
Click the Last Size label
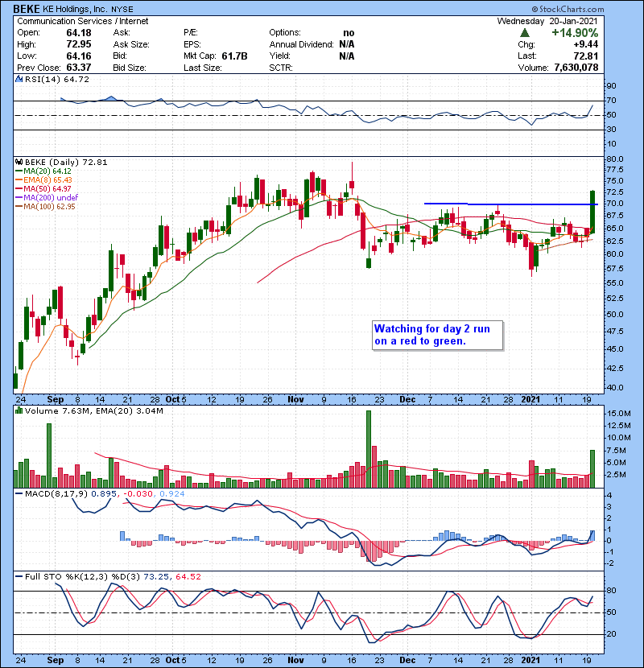[x=202, y=68]
